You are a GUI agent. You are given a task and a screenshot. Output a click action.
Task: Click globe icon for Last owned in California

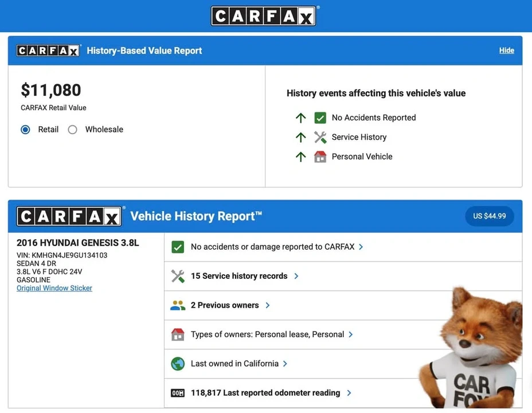(178, 364)
